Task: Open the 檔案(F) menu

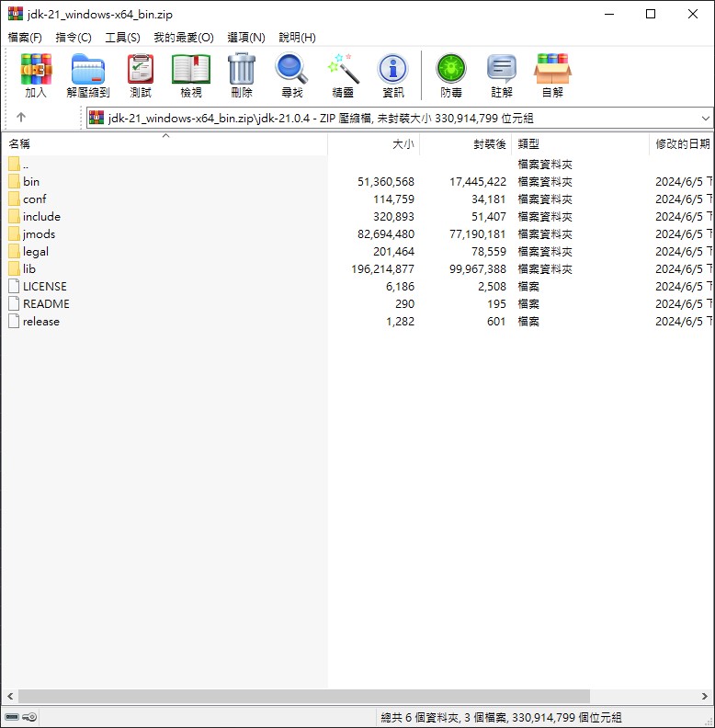Action: [x=25, y=37]
